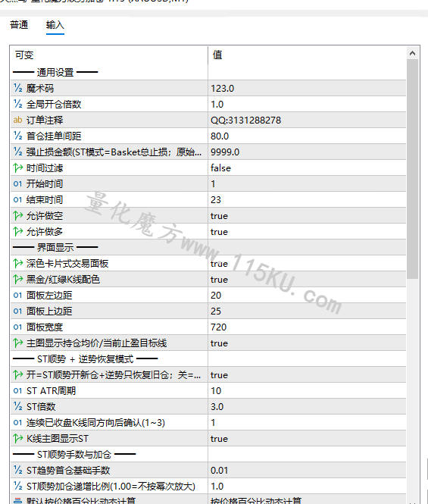
Task: Click the double-type icon beside 全局开仓倍数
Action: coord(17,104)
